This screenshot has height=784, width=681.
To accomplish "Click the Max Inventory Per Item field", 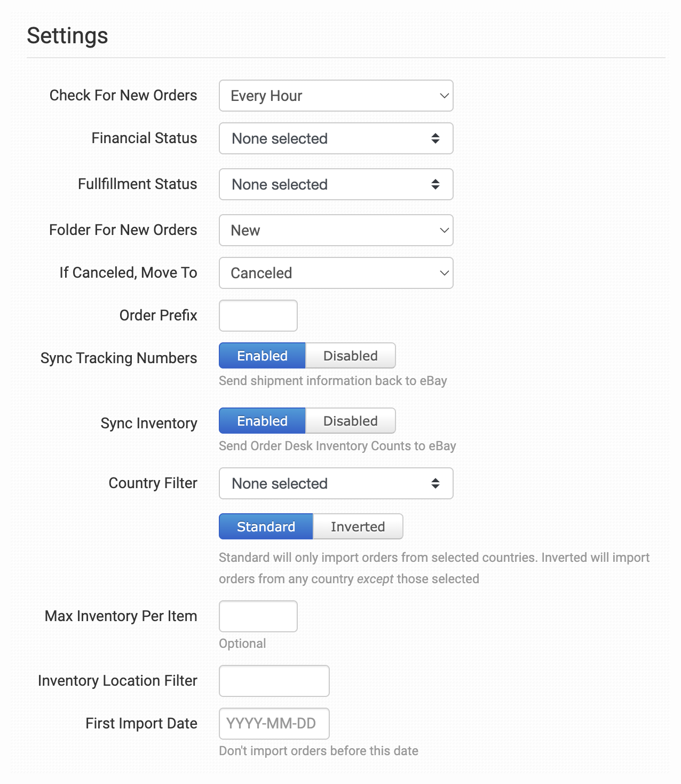I will coord(258,616).
